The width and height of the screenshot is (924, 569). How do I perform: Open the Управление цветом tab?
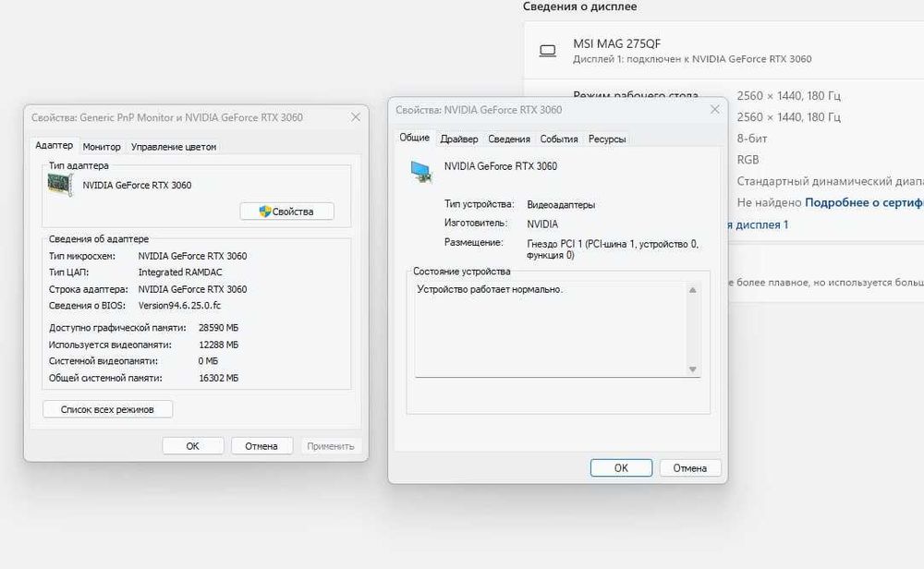[174, 147]
